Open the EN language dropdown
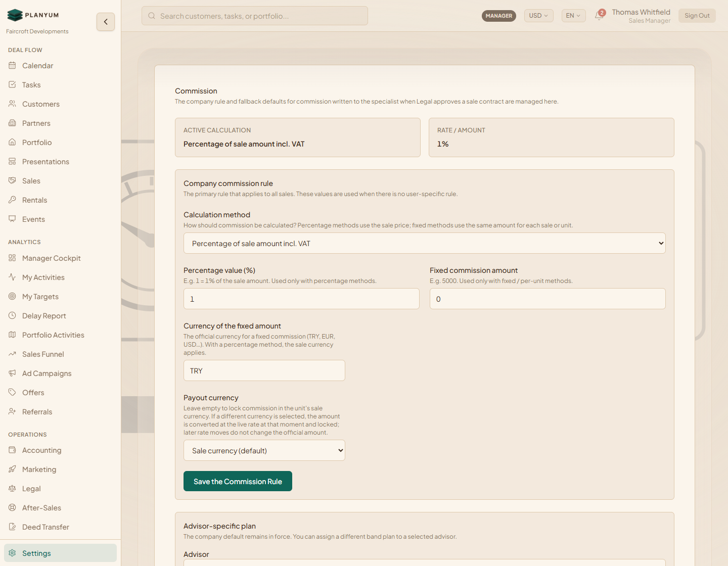728x566 pixels. [x=574, y=16]
